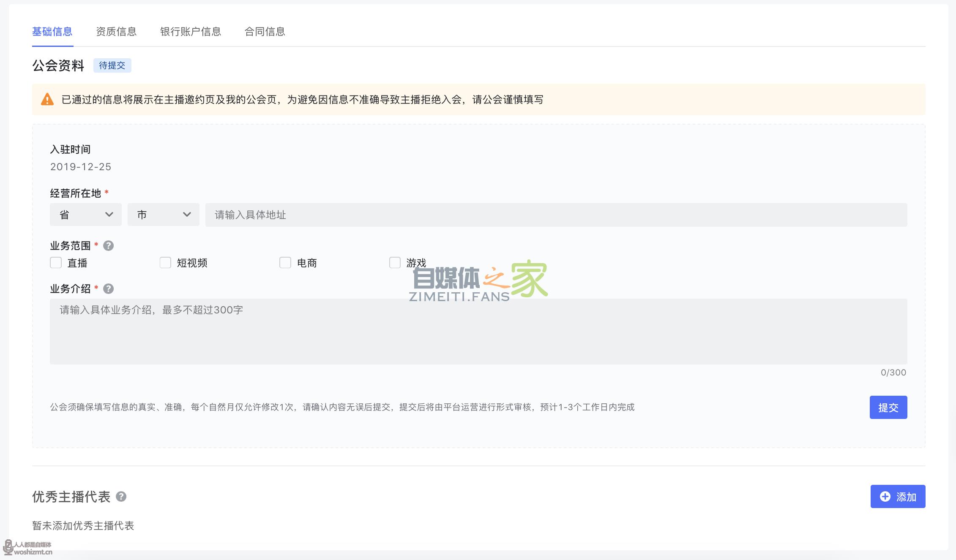Screen dimensions: 956x560
Task: Click help icon next to 业务介绍
Action: pos(108,289)
